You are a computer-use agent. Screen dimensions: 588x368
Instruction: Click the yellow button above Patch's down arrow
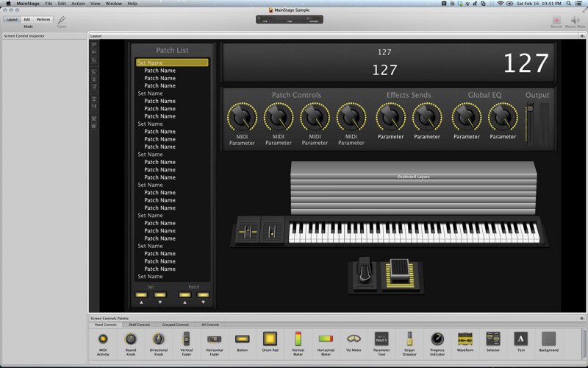coord(204,295)
